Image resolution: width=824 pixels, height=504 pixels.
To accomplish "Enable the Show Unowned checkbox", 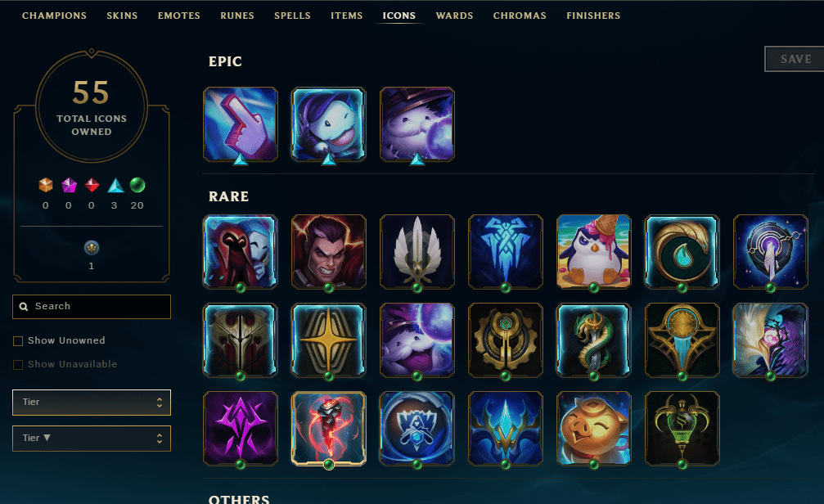I will click(x=18, y=341).
